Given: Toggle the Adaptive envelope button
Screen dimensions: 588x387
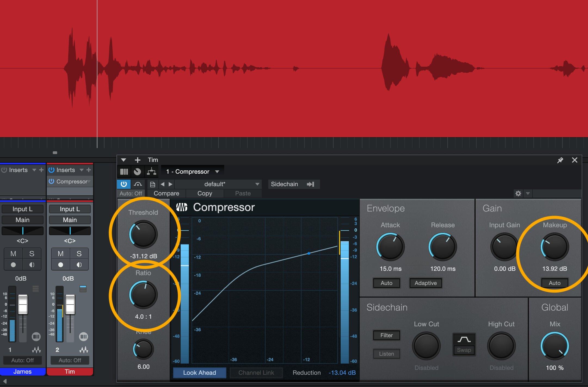Looking at the screenshot, I should pyautogui.click(x=426, y=283).
